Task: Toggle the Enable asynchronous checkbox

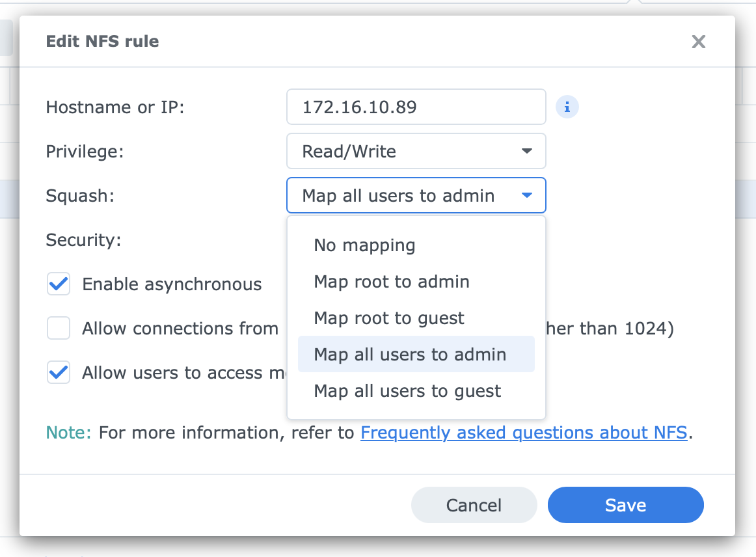Action: [x=59, y=284]
